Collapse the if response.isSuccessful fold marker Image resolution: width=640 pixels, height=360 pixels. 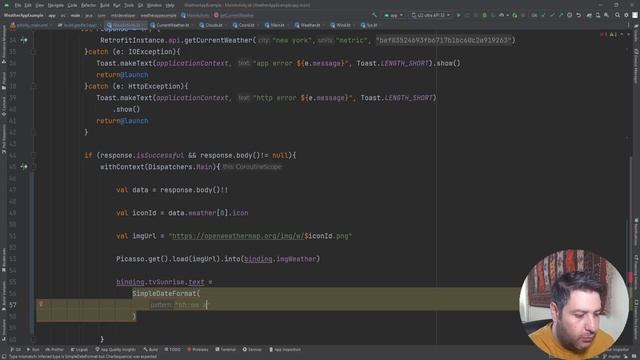pos(34,155)
